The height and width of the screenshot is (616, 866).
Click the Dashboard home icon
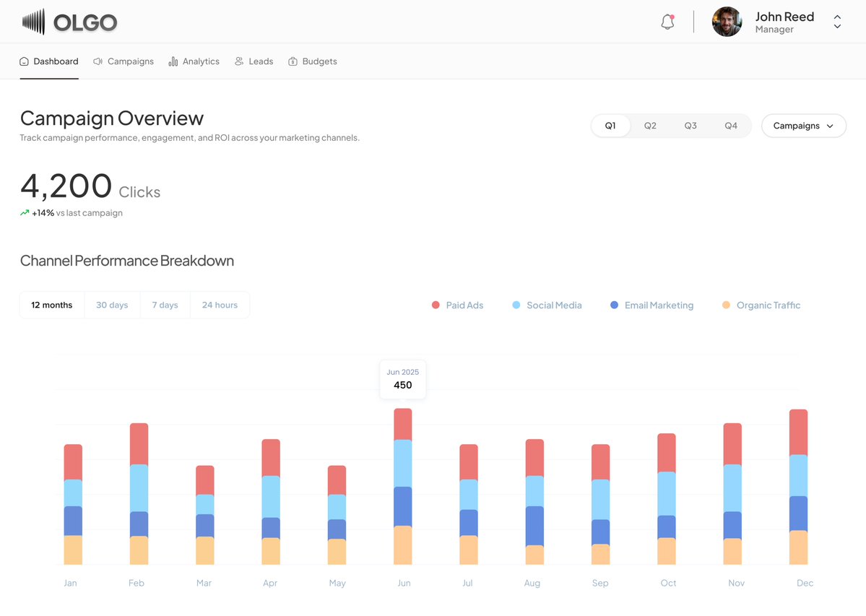point(23,61)
